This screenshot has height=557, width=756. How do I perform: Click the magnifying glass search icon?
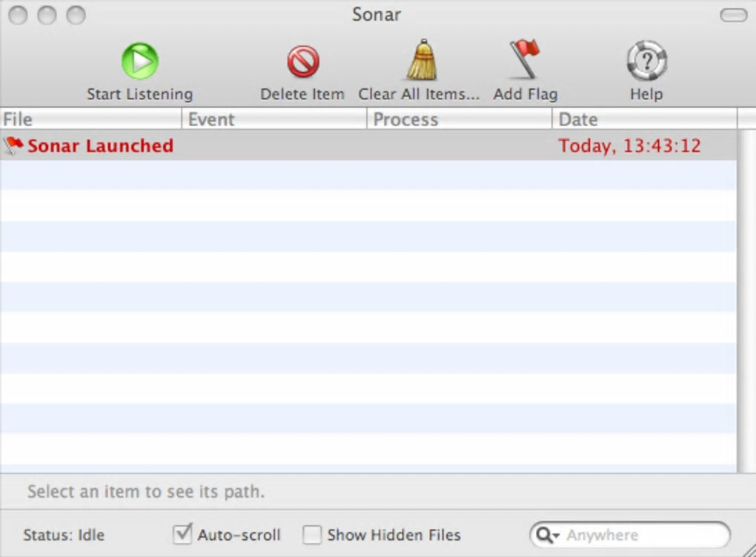point(544,535)
